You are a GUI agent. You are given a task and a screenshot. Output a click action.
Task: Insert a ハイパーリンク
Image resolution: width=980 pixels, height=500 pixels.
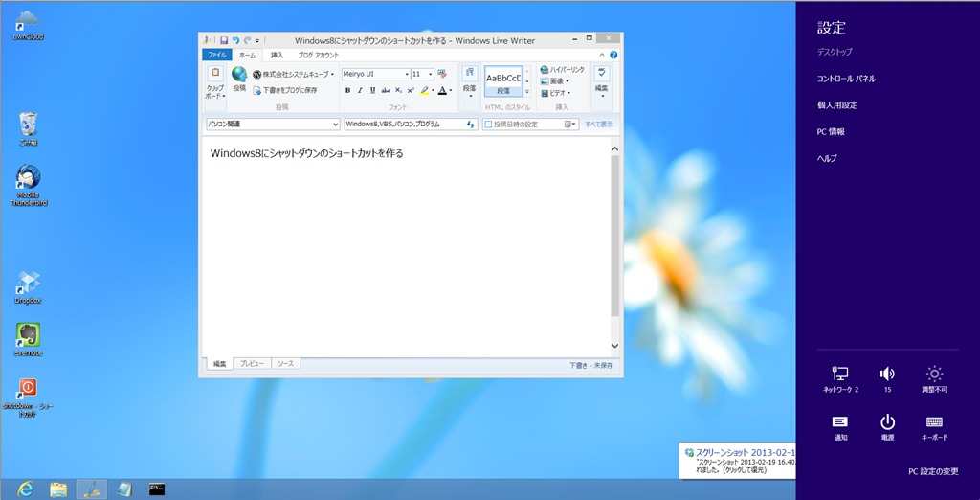[x=563, y=70]
